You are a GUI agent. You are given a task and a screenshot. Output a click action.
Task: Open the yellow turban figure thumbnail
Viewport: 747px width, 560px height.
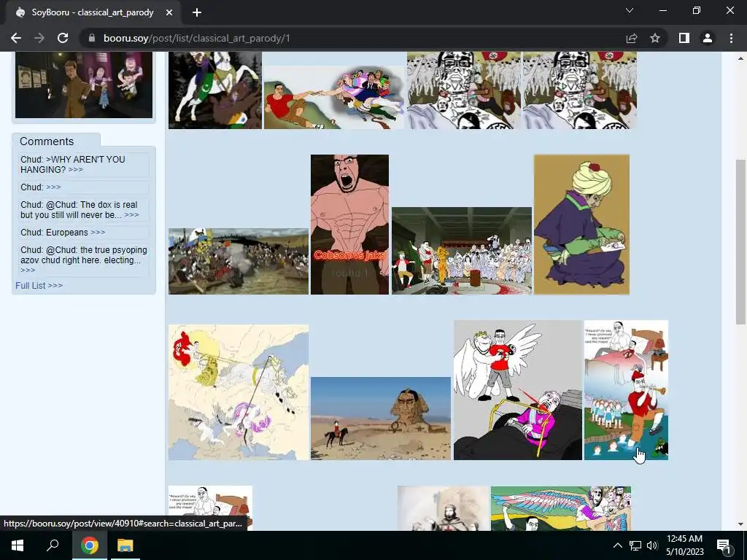(x=581, y=225)
